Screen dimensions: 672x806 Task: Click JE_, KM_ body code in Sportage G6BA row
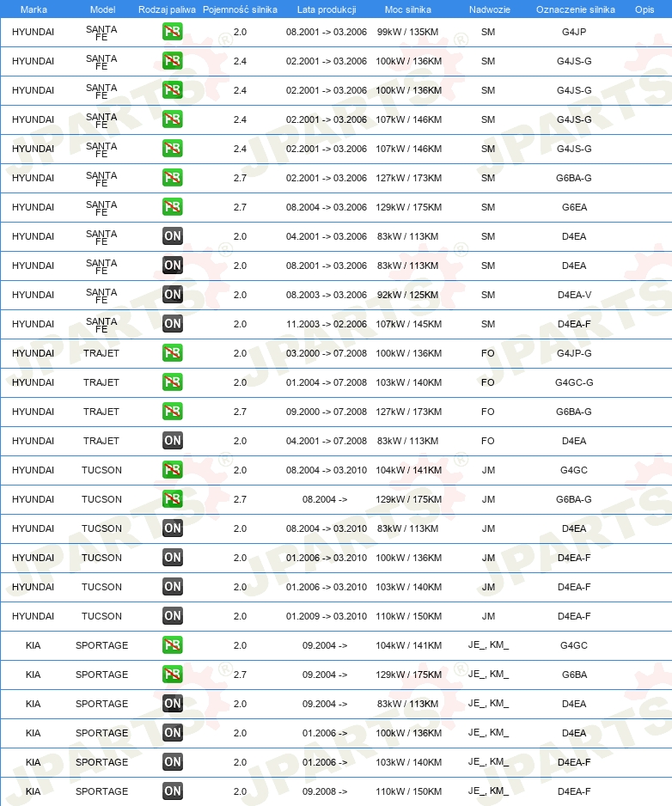pyautogui.click(x=488, y=674)
